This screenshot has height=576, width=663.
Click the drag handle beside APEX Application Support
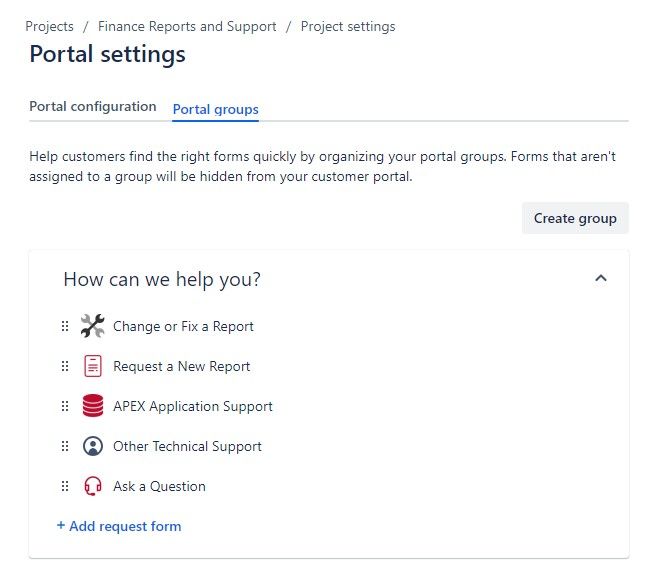[x=65, y=406]
